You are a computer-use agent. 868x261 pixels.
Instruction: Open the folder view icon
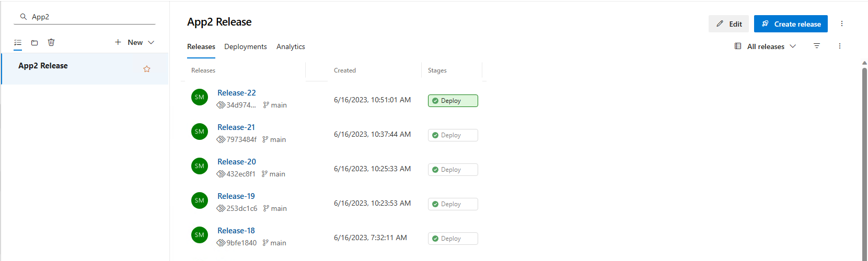(x=34, y=42)
